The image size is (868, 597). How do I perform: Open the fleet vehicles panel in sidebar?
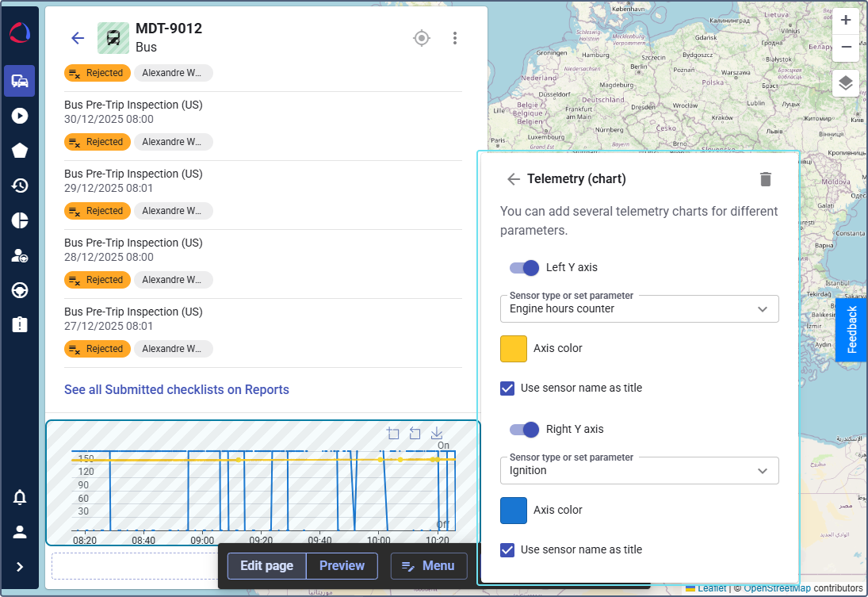click(19, 80)
